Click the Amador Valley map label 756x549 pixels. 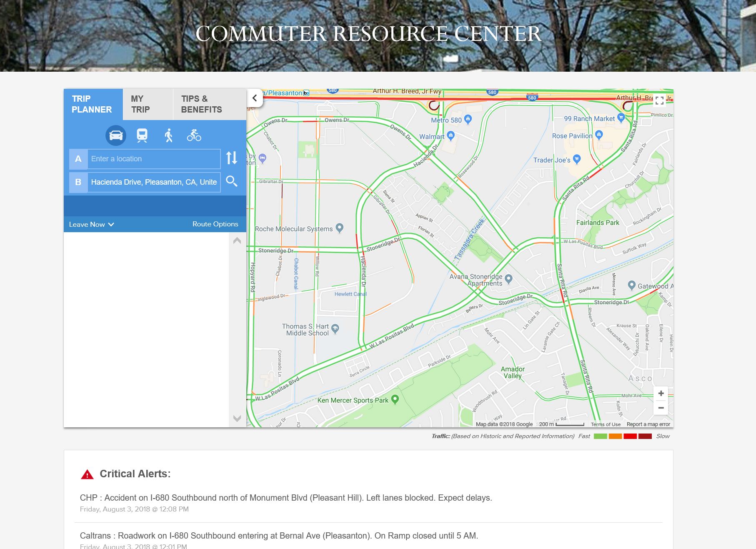click(x=513, y=372)
